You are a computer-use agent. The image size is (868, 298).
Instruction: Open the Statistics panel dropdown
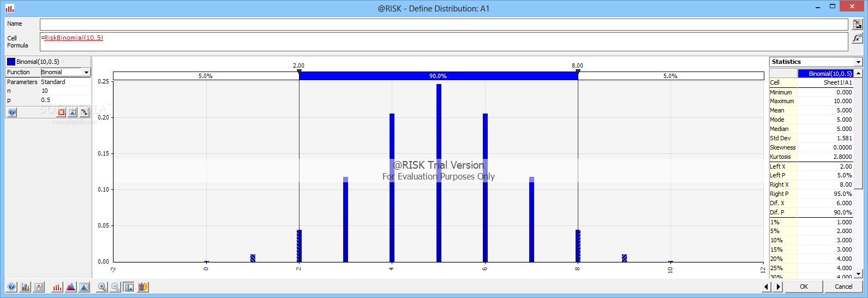click(858, 62)
